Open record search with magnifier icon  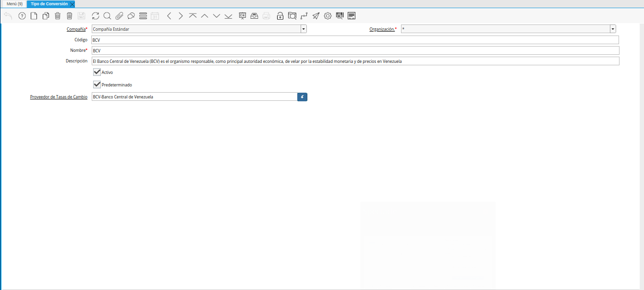[107, 16]
